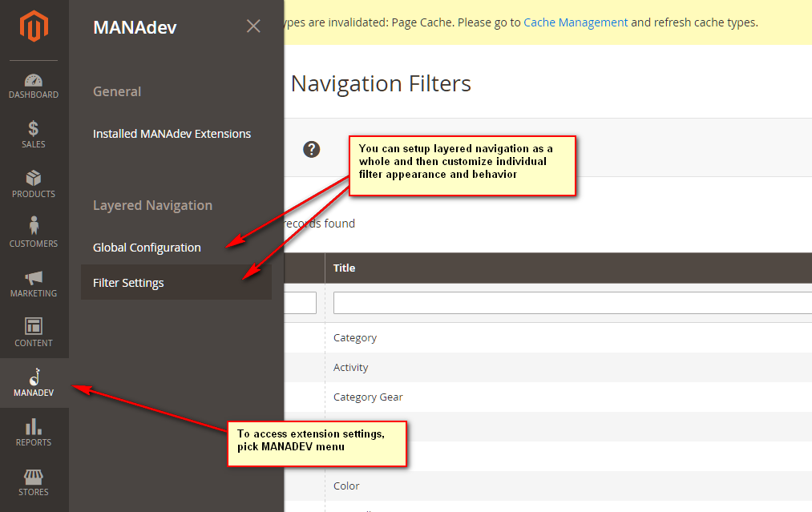Open Installed MANAdev Extensions
Image resolution: width=812 pixels, height=512 pixels.
tap(172, 134)
